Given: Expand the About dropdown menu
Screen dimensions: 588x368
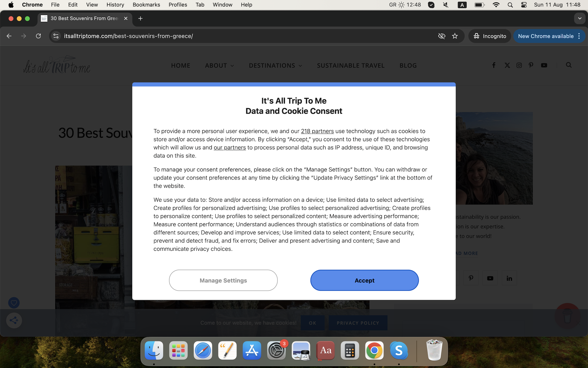Looking at the screenshot, I should (x=219, y=65).
